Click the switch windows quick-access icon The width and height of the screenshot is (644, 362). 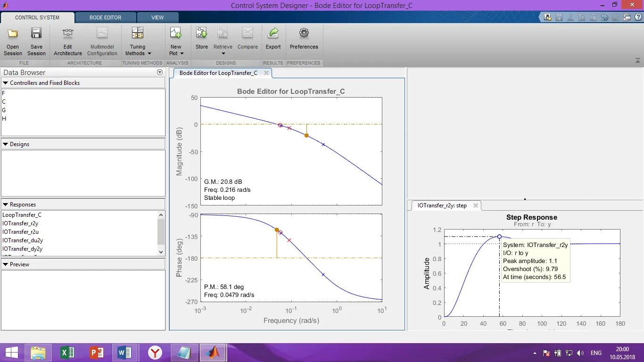(x=627, y=17)
